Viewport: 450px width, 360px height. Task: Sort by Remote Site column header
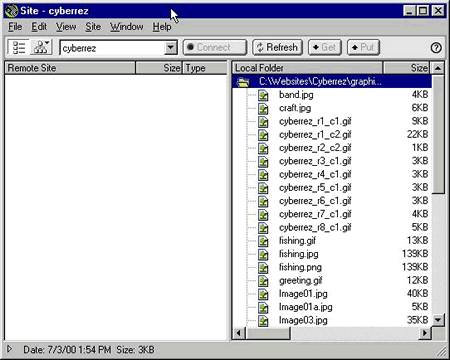(70, 68)
